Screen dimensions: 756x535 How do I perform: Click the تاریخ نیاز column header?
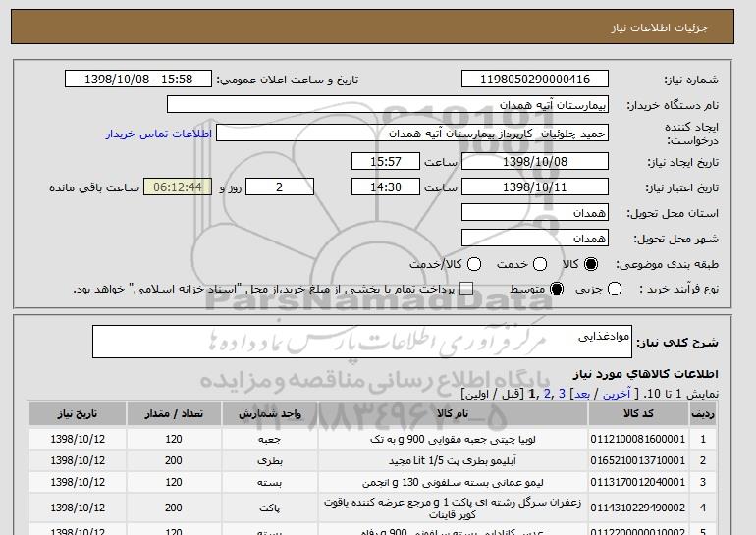[78, 414]
